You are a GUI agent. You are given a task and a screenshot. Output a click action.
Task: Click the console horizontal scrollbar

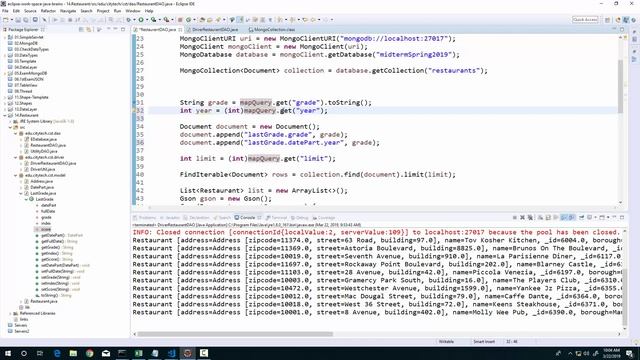click(x=235, y=334)
